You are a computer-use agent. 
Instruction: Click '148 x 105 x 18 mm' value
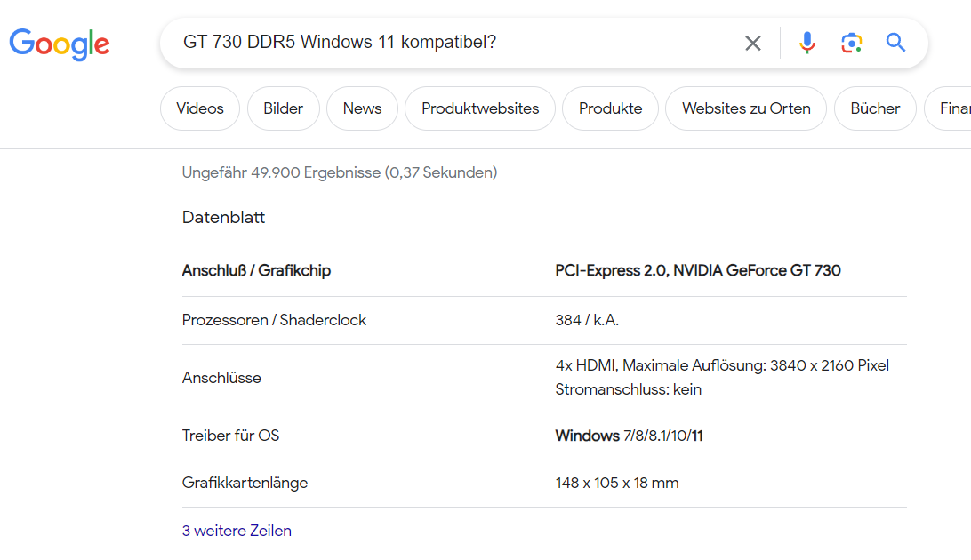tap(617, 483)
